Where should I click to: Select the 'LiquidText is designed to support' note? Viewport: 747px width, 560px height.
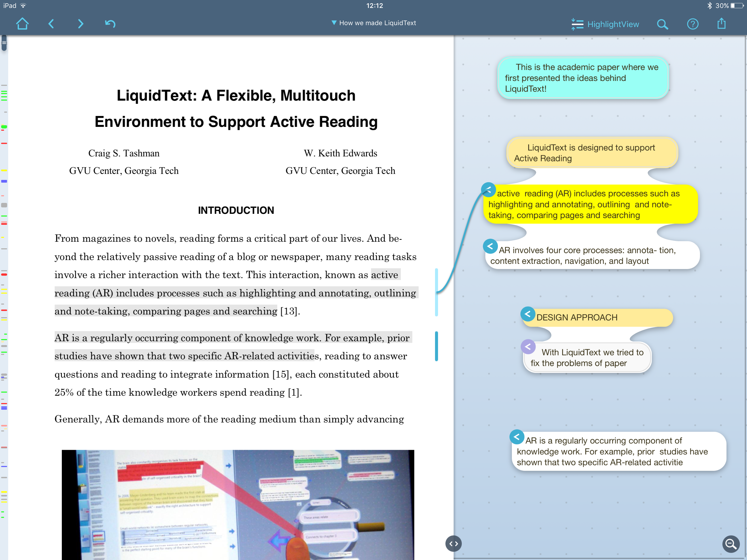[x=592, y=153]
